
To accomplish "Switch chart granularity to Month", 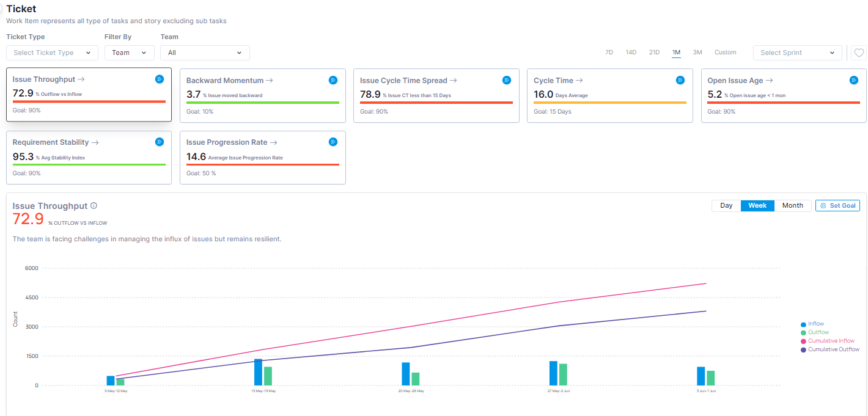I will click(x=792, y=206).
